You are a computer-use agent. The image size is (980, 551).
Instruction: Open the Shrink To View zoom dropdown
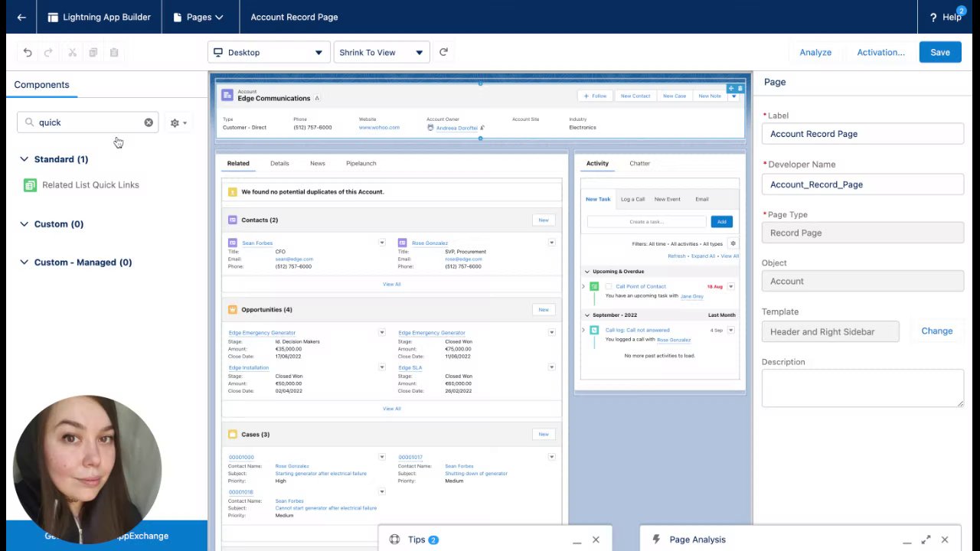point(381,52)
